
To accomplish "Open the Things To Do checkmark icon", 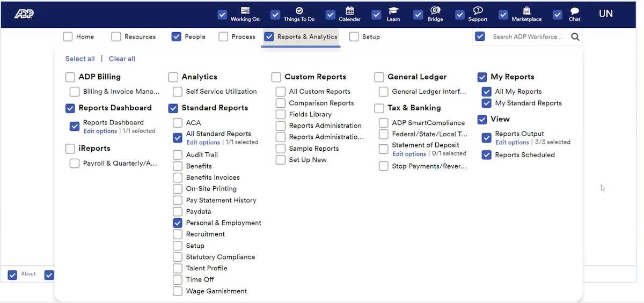I will [299, 11].
